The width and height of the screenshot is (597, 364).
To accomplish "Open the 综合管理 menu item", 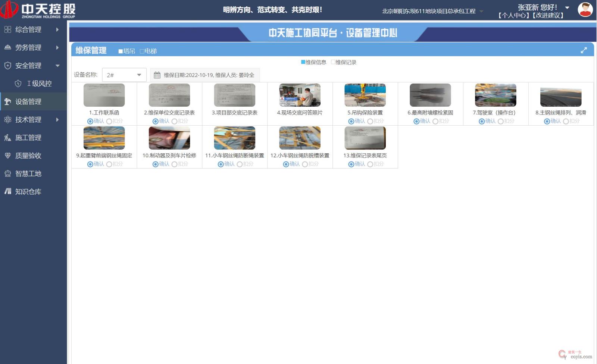I will pyautogui.click(x=28, y=29).
